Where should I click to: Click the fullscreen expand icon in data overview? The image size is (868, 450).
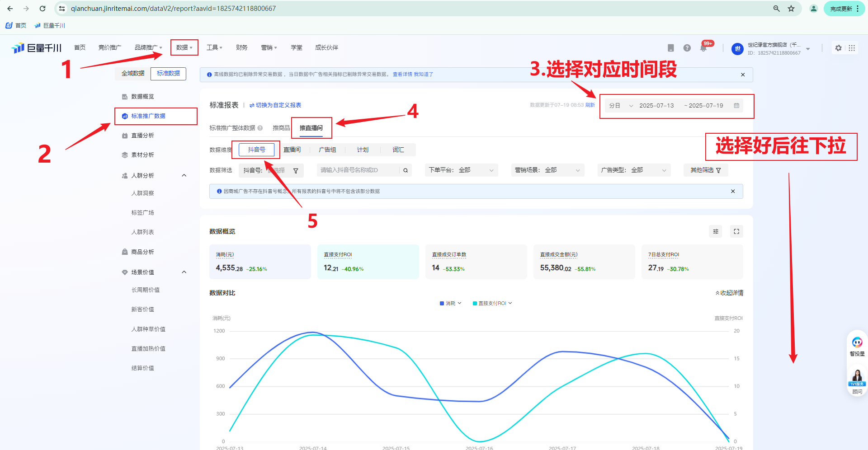[736, 231]
